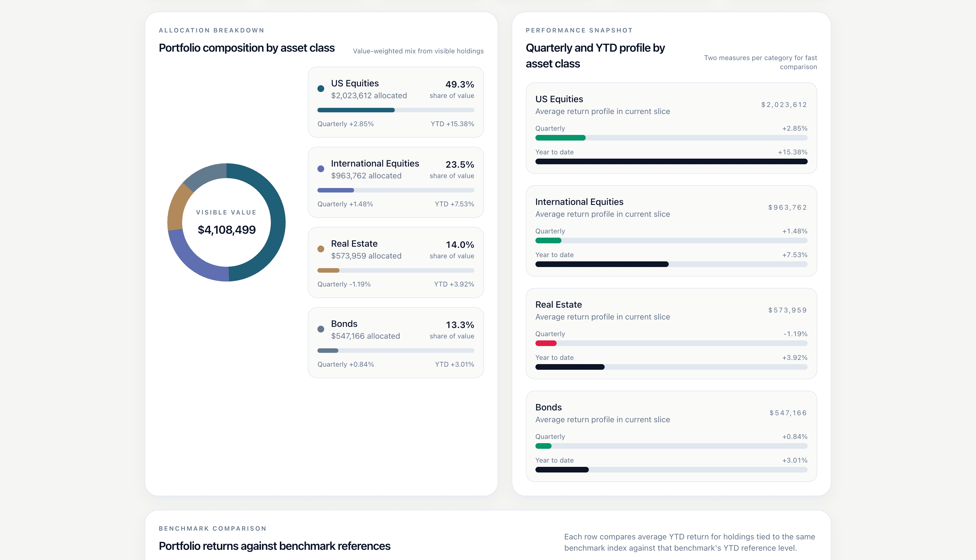The height and width of the screenshot is (560, 976).
Task: Click "Portfolio returns against benchmark references" heading
Action: pos(274,546)
